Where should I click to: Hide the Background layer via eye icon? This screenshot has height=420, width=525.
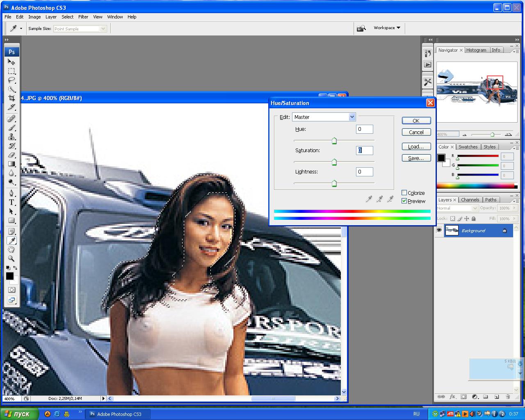[439, 231]
